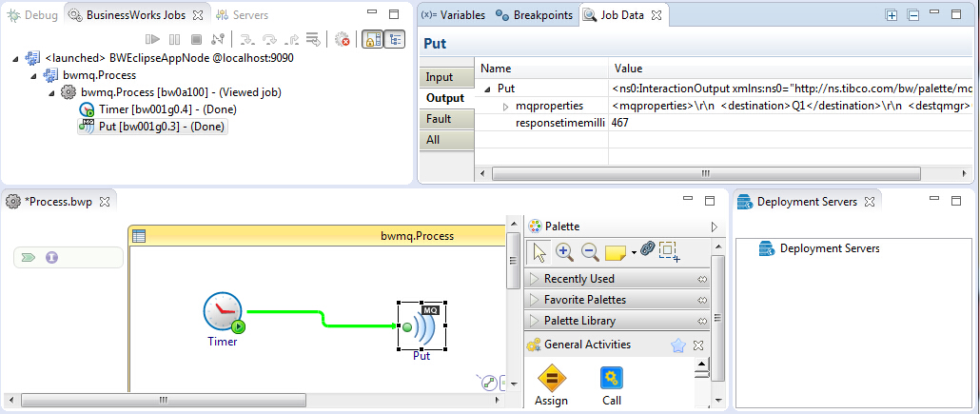Click the Terminate job stop icon
This screenshot has height=414, width=980.
tap(196, 39)
